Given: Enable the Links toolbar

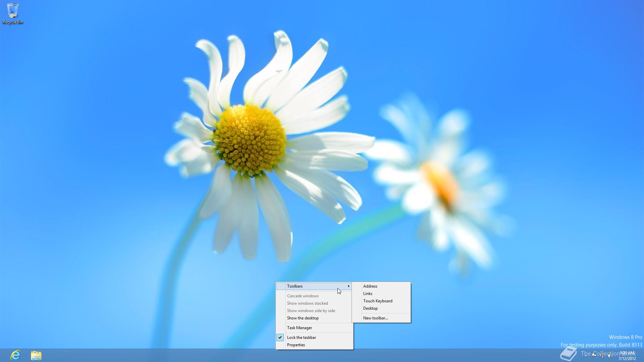Looking at the screenshot, I should (x=381, y=294).
